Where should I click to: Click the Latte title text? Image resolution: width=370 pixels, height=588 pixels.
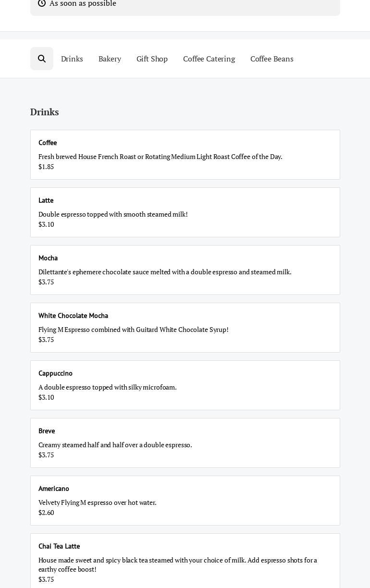click(46, 200)
